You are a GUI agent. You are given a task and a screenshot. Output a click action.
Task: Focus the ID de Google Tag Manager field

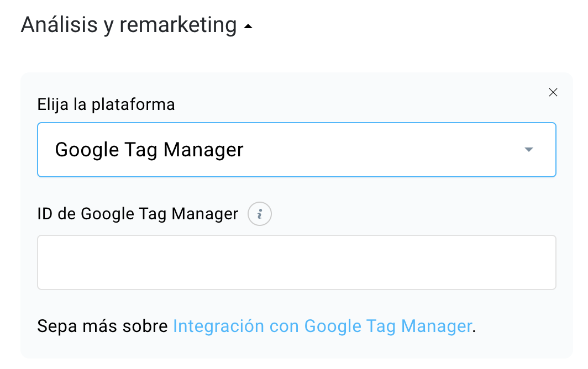click(296, 262)
